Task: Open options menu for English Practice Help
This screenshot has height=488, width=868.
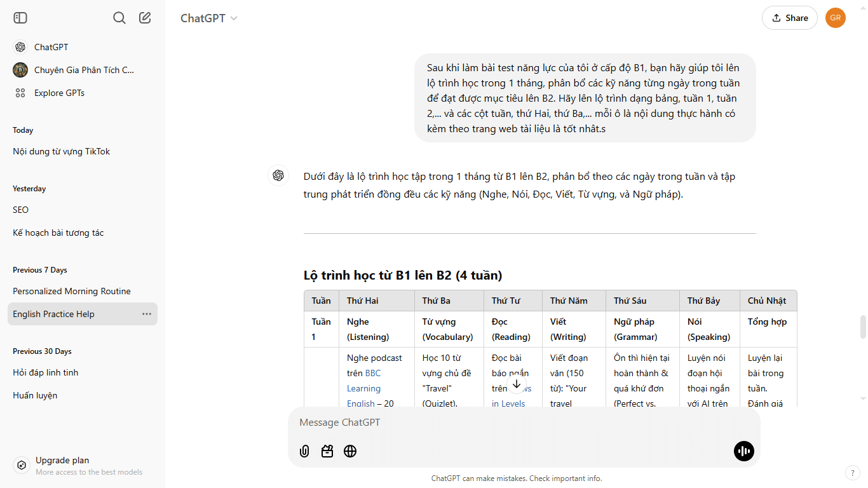Action: click(x=147, y=314)
